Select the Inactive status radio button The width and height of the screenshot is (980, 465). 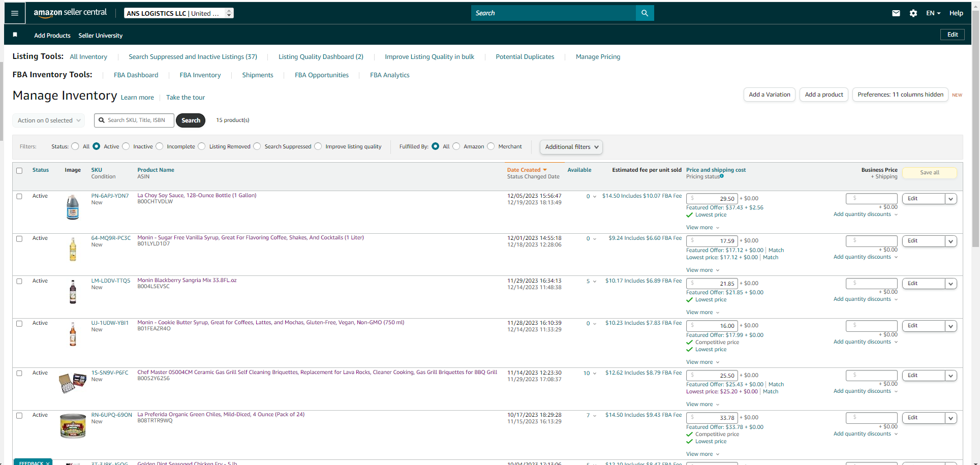[x=126, y=146]
